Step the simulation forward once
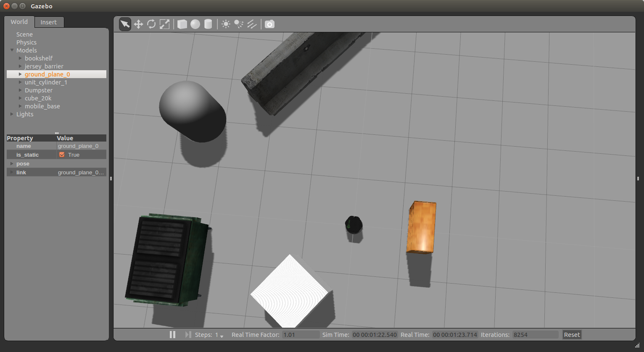This screenshot has width=644, height=352. (188, 335)
